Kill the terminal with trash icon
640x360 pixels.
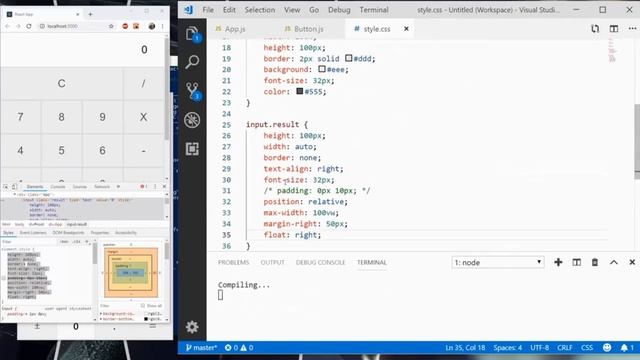[x=595, y=262]
